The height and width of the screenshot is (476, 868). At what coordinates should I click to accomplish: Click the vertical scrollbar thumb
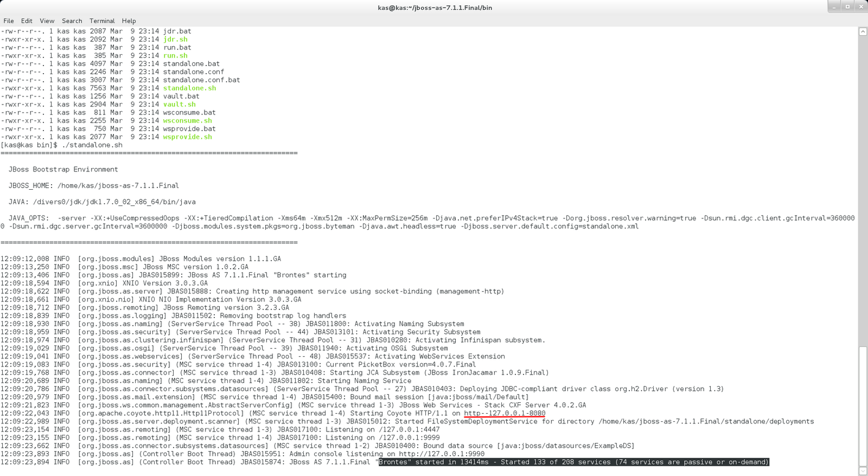(x=863, y=406)
